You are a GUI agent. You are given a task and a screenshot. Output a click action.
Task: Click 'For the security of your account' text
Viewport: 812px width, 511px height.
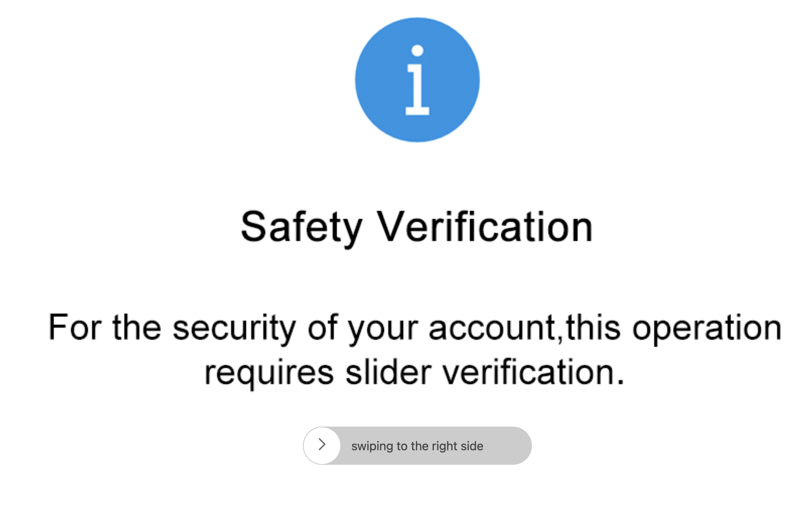tap(302, 328)
